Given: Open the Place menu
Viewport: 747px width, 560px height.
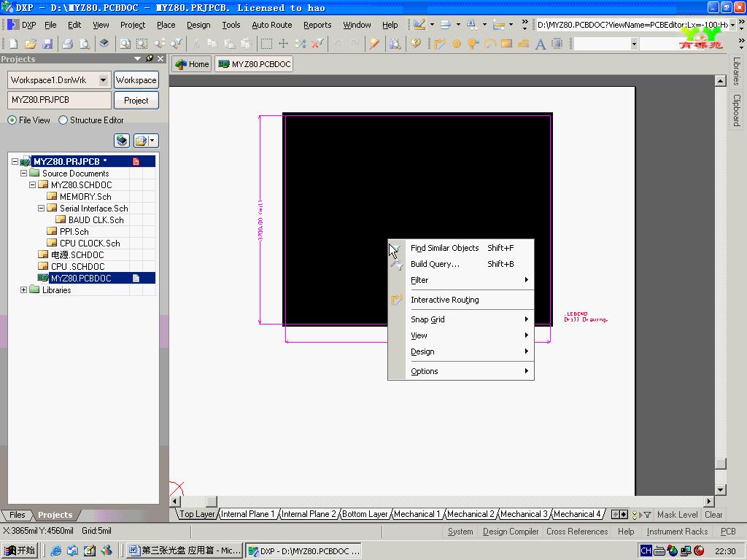Looking at the screenshot, I should tap(166, 25).
